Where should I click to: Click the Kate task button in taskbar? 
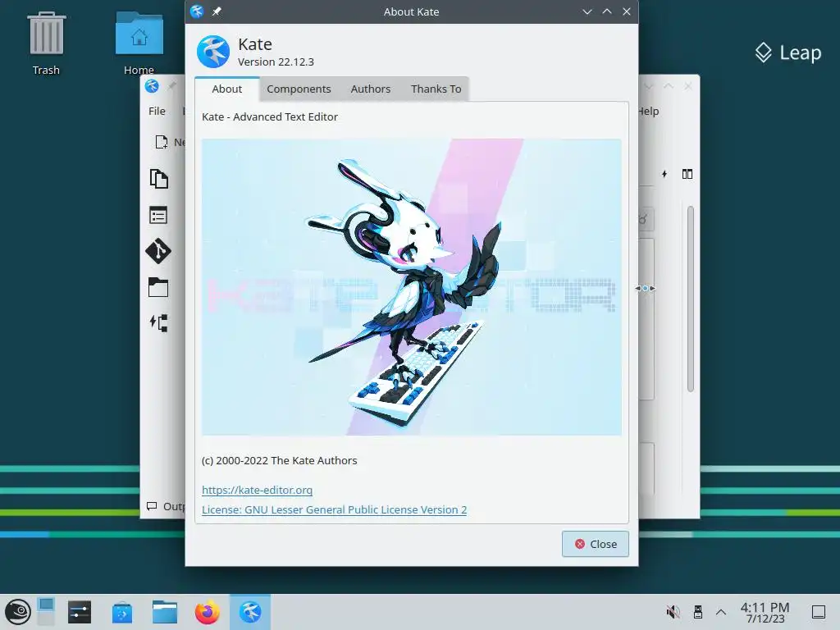(250, 612)
